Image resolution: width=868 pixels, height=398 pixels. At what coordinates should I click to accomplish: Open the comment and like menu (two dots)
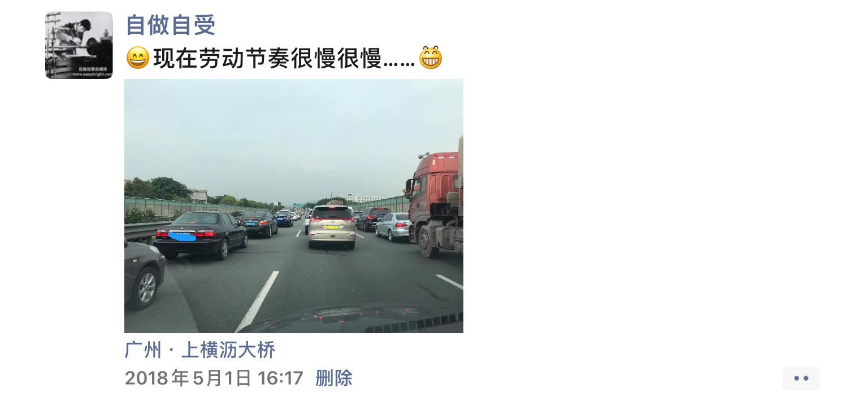(801, 378)
